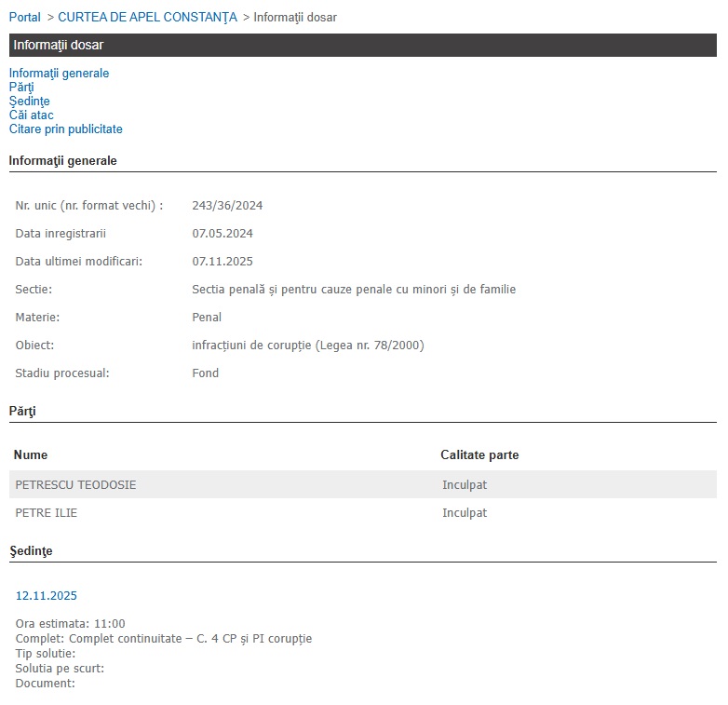The width and height of the screenshot is (728, 705).
Task: Open the Căi atac navigation link
Action: tap(31, 115)
